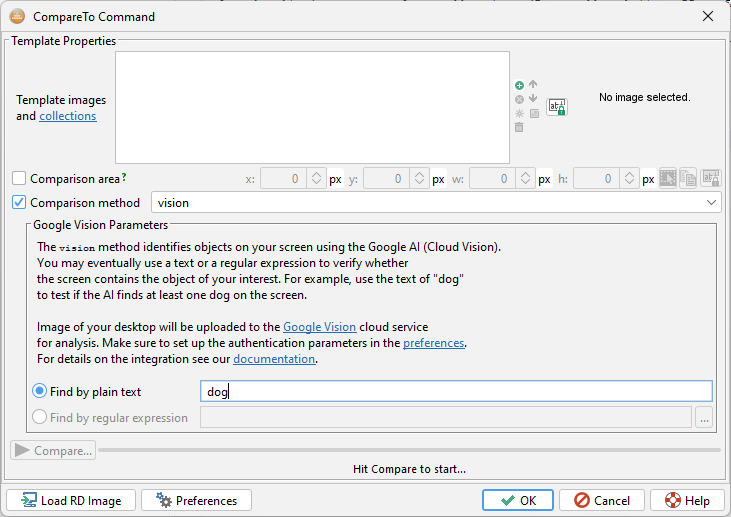Image resolution: width=731 pixels, height=517 pixels.
Task: Click the plain text field containing dog
Action: tap(456, 392)
